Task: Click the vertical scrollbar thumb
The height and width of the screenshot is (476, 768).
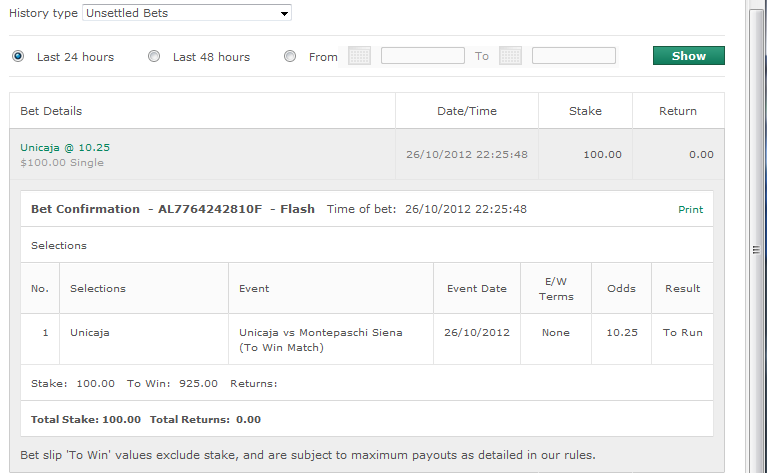Action: click(x=758, y=250)
